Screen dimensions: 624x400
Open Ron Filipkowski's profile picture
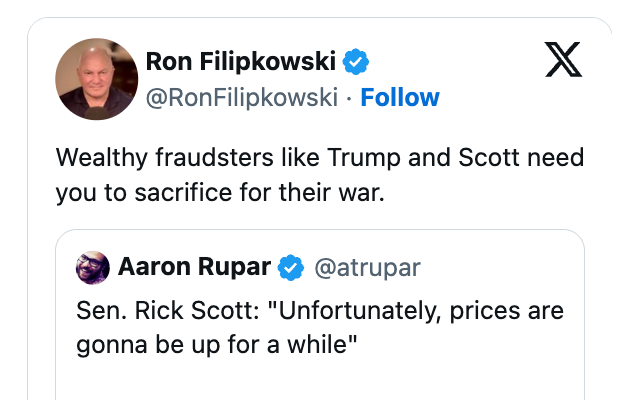tap(97, 79)
